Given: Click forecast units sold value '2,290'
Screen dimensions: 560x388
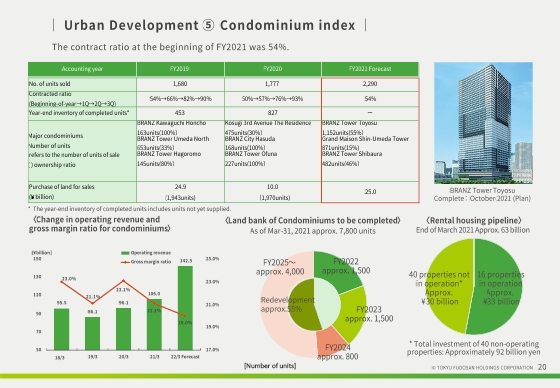Looking at the screenshot, I should click(x=370, y=84).
